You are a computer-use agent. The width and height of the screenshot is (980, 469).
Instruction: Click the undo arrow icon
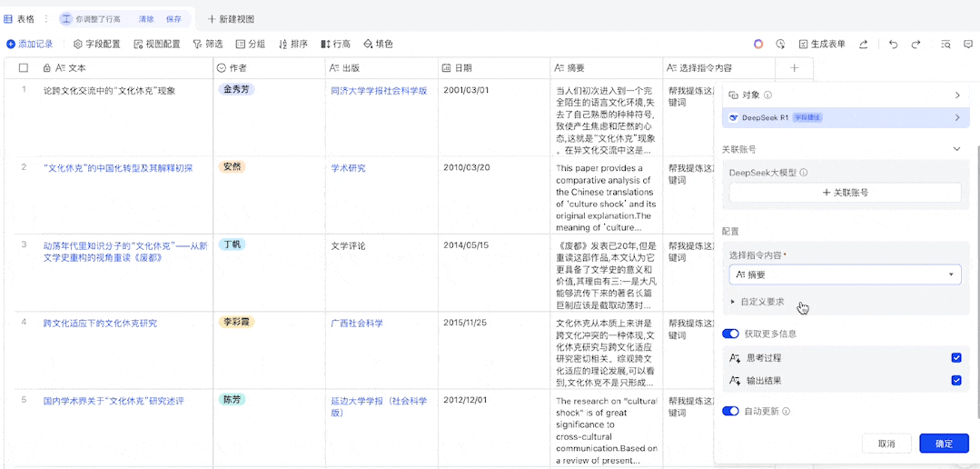893,44
